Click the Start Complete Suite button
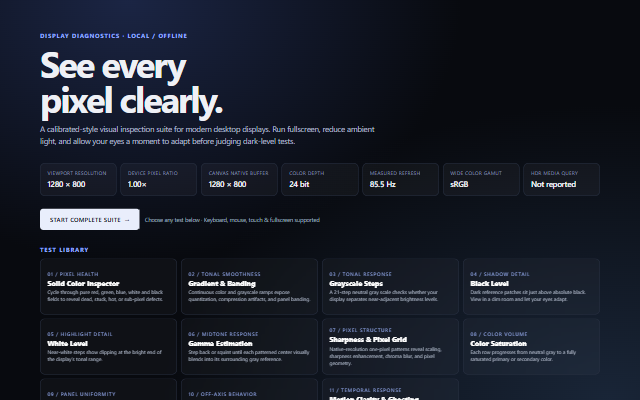 pos(90,220)
